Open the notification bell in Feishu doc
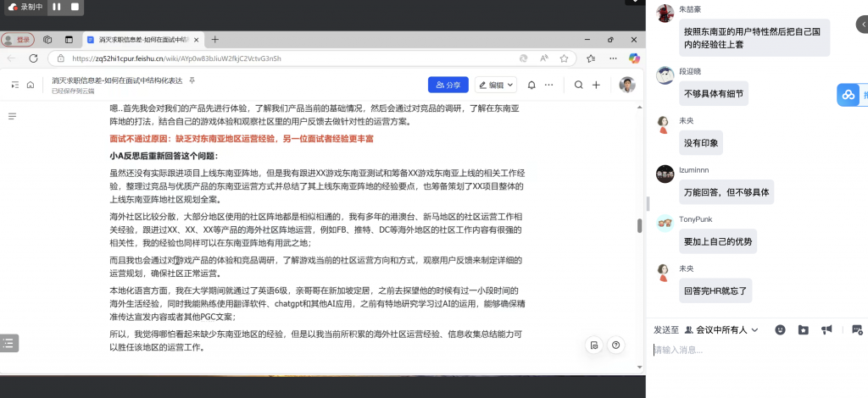 [x=531, y=85]
